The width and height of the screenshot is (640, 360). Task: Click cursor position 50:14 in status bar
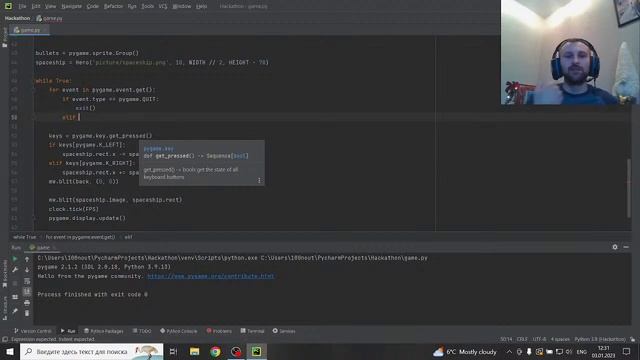[506, 339]
